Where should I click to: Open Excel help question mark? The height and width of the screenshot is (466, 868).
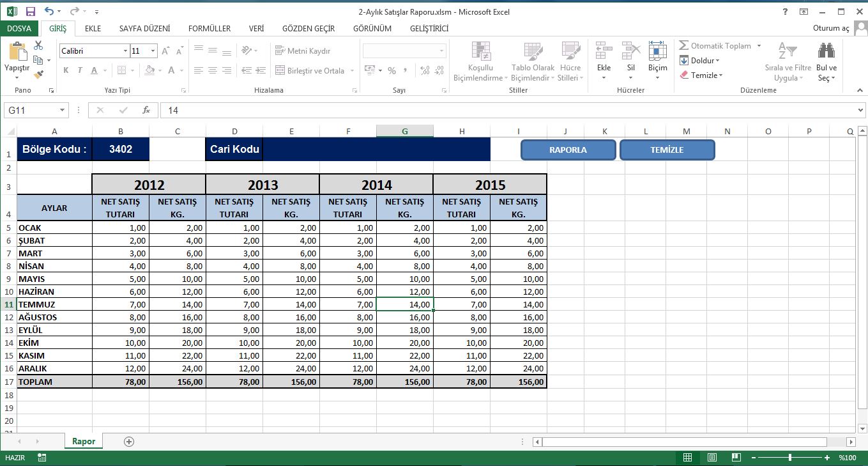(785, 12)
